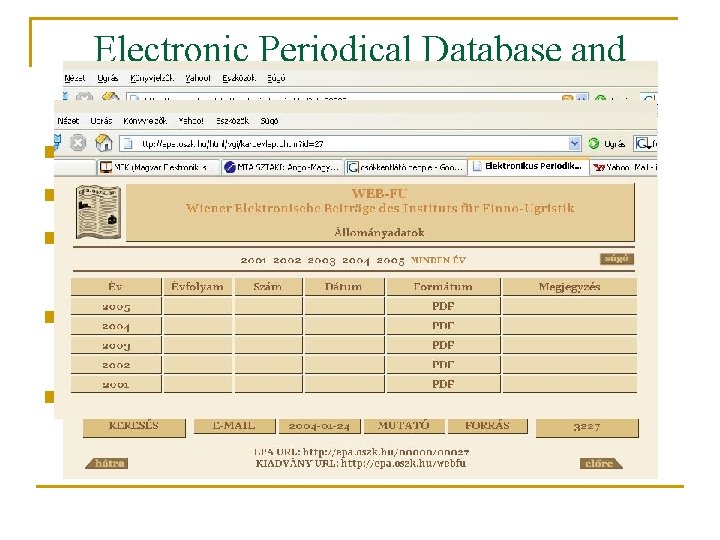Open Ugrás menu in the front browser window

coord(101,121)
